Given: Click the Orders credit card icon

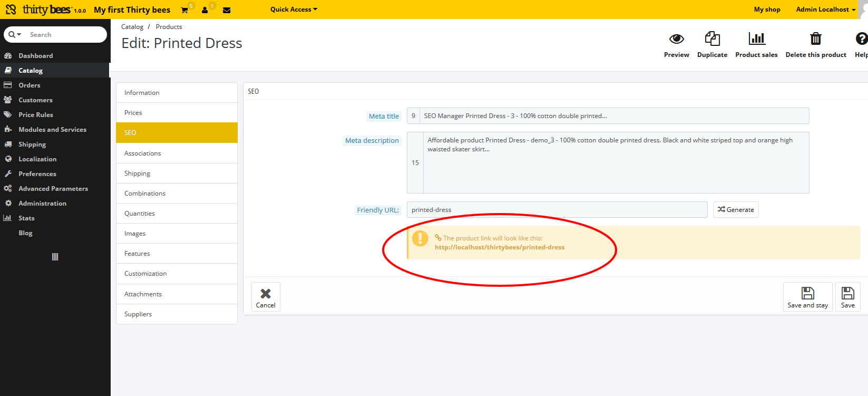Looking at the screenshot, I should click(x=8, y=85).
